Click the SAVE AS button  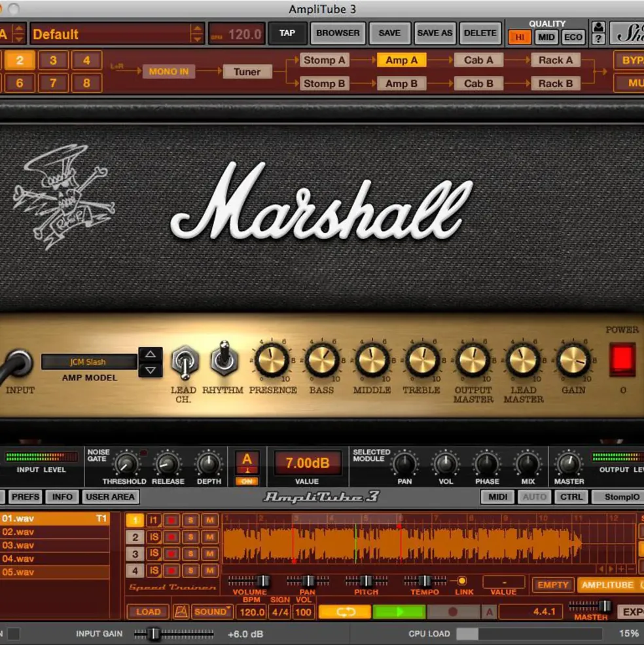click(435, 33)
